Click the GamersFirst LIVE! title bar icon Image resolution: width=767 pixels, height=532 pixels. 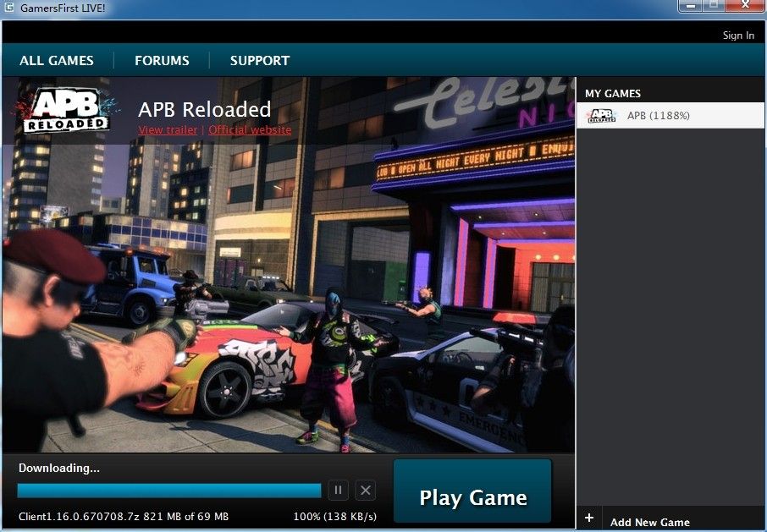[x=8, y=8]
